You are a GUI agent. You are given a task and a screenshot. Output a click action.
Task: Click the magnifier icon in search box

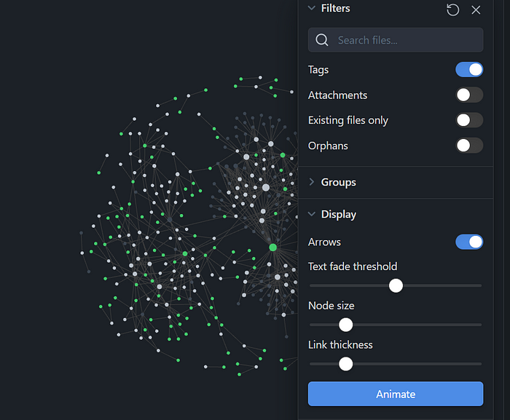[x=322, y=40]
